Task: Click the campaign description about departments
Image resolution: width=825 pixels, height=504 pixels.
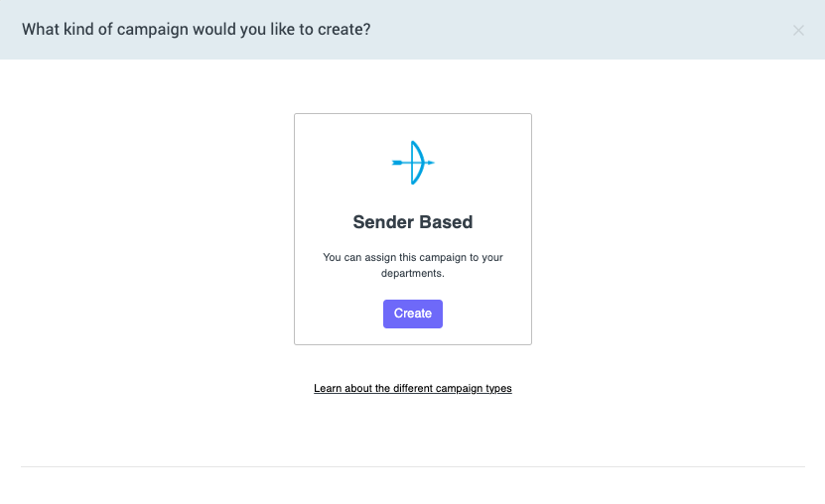Action: coord(412,265)
